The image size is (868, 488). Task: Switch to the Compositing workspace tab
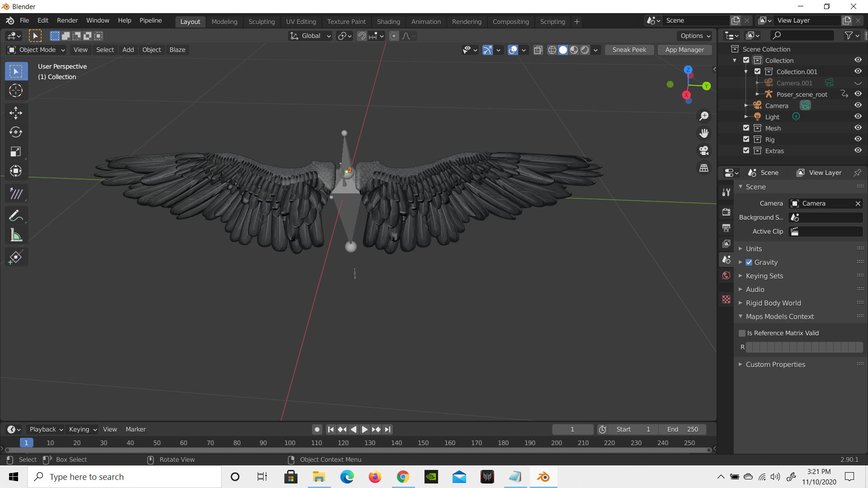pos(510,21)
